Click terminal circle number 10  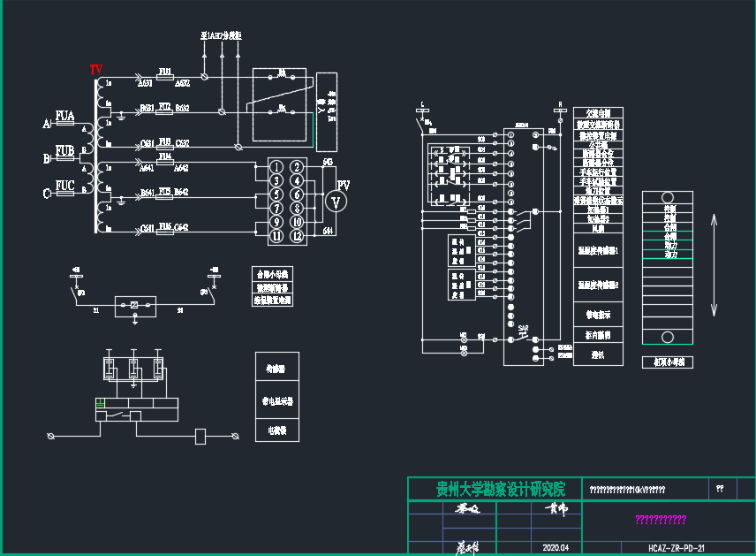click(297, 222)
